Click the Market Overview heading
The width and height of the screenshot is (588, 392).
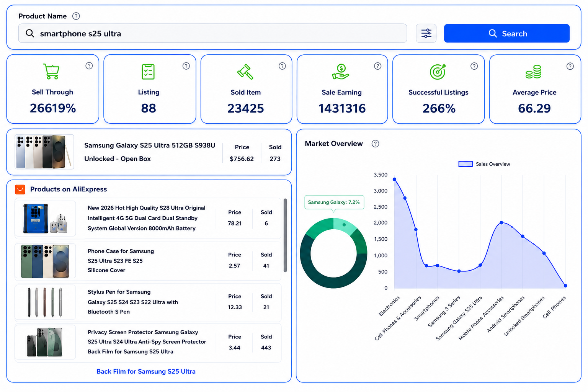pos(334,144)
